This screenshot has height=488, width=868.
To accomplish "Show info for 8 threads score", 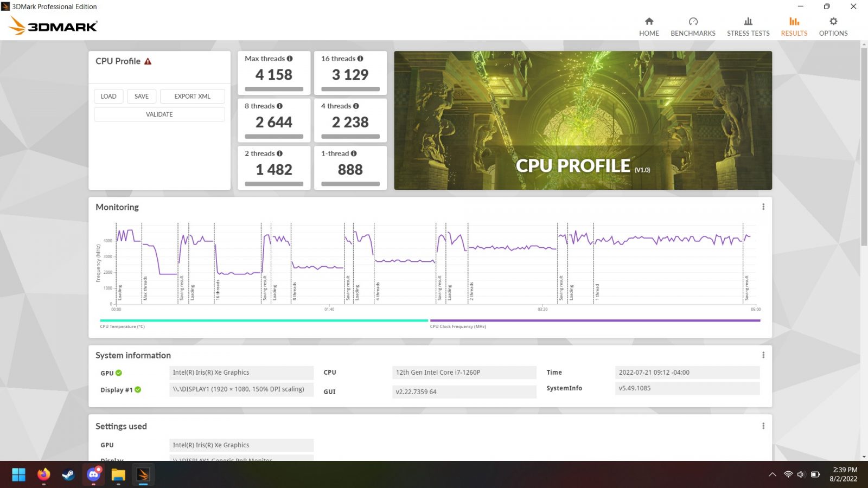I will [x=279, y=106].
